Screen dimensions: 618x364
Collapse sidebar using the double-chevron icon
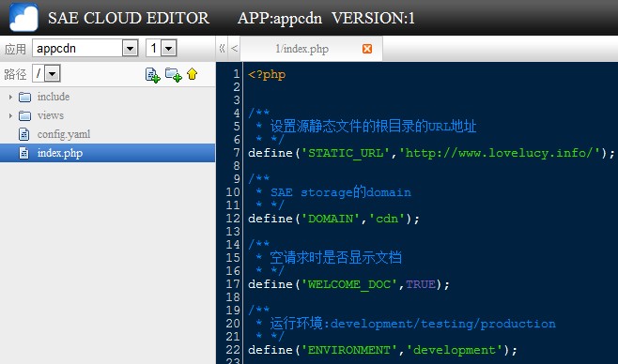pos(223,49)
